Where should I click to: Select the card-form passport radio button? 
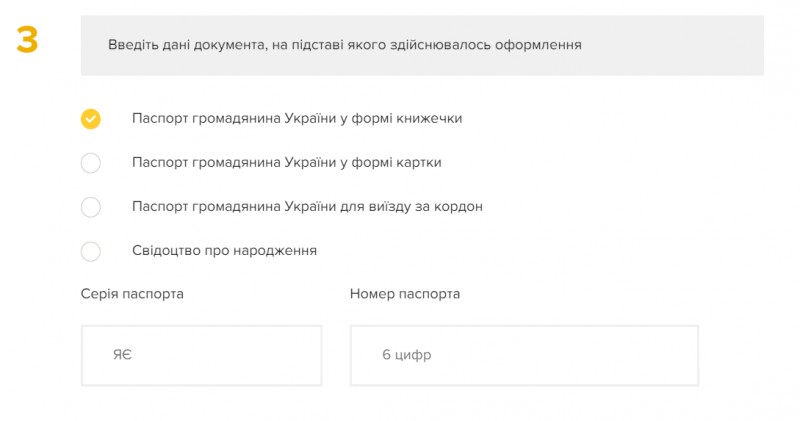(91, 163)
